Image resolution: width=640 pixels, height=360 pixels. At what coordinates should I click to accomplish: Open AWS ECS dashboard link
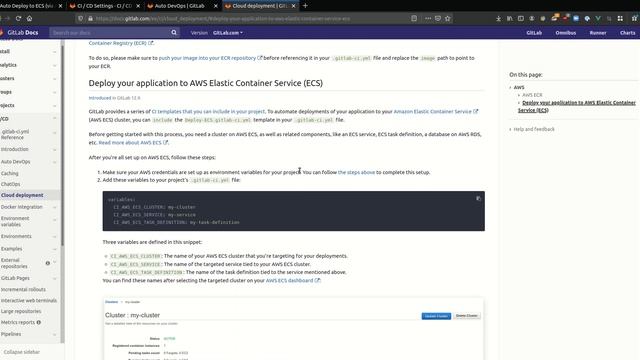(293, 280)
